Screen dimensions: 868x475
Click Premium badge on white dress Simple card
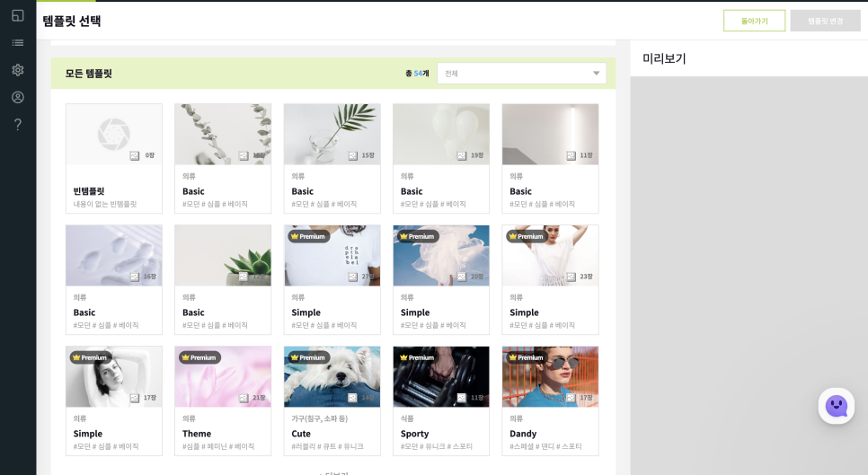[x=527, y=237]
